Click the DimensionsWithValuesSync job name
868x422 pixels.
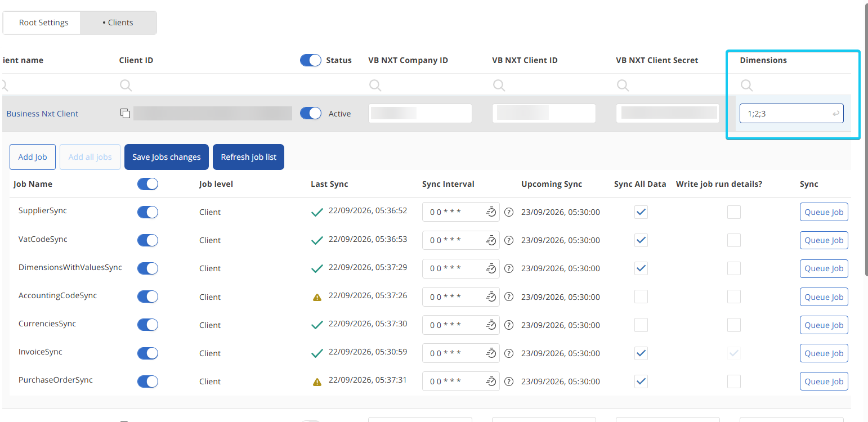click(x=70, y=267)
